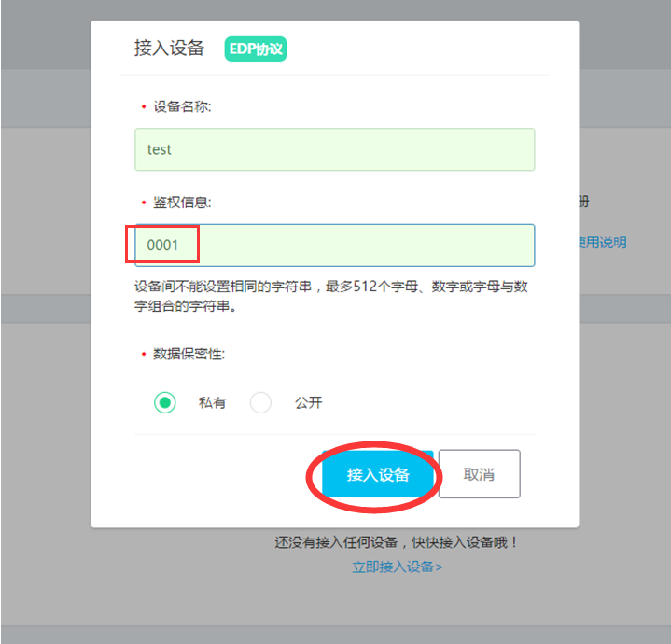Click the 接入设备 dialog title text
Image resolution: width=671 pixels, height=644 pixels.
click(x=169, y=48)
